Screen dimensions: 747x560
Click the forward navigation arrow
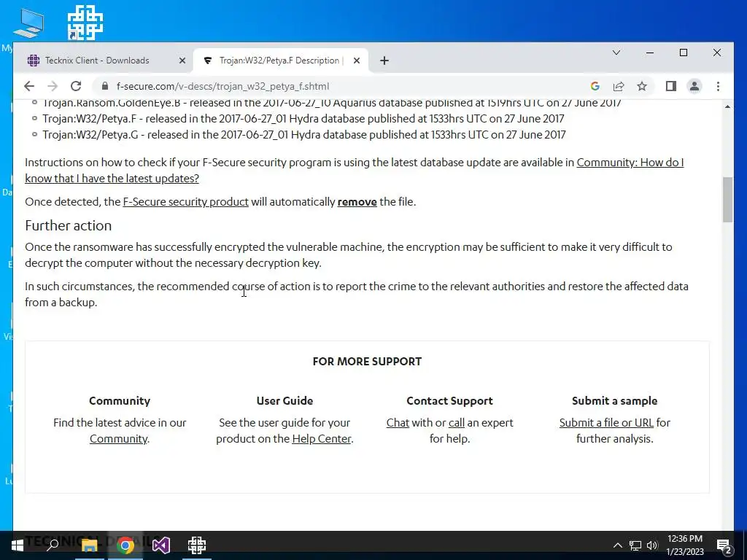(x=53, y=86)
